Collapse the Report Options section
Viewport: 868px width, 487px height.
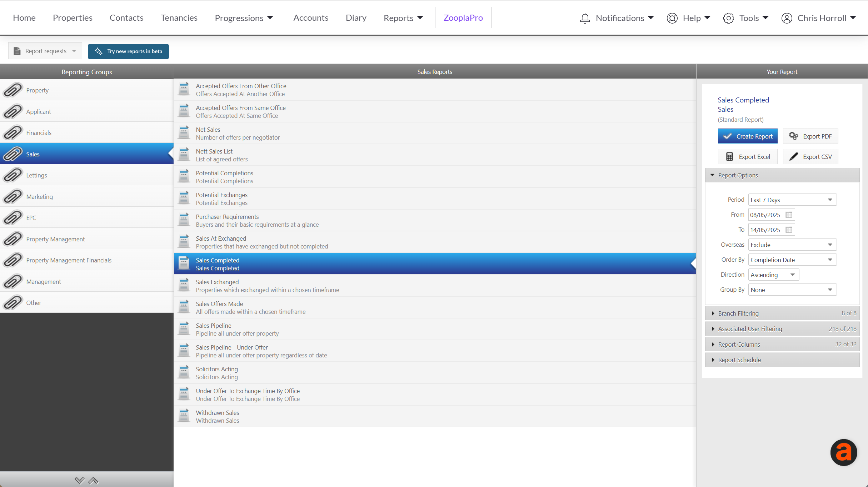782,175
